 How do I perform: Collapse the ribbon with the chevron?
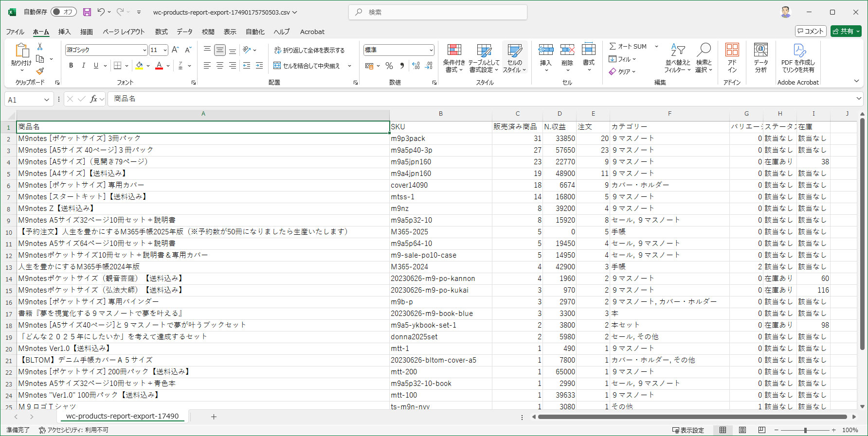pyautogui.click(x=856, y=81)
